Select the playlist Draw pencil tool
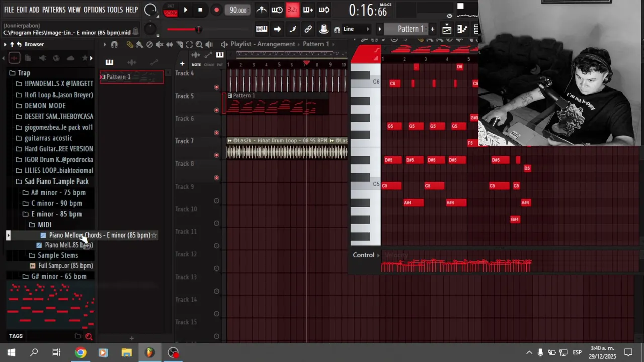Screen dimensions: 644x362 tap(130, 44)
